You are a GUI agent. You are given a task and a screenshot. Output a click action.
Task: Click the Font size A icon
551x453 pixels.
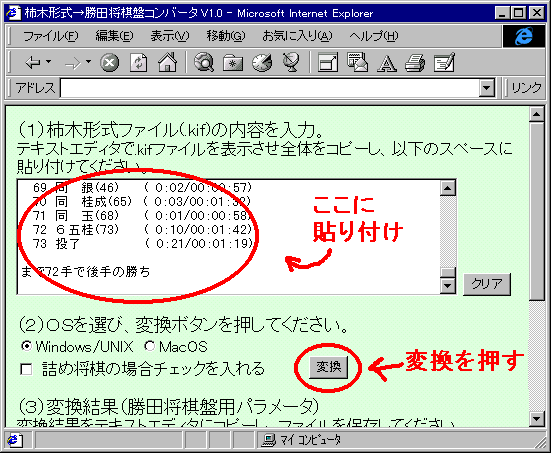(387, 64)
